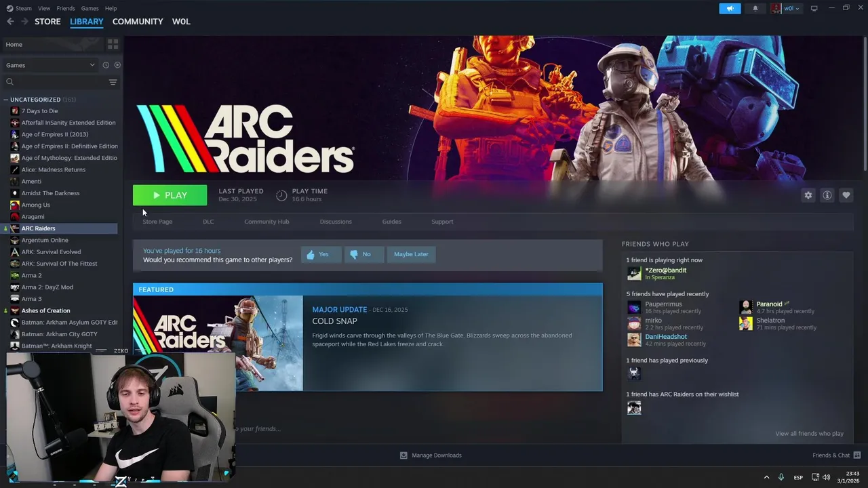Open Community Hub link
868x488 pixels.
[267, 222]
